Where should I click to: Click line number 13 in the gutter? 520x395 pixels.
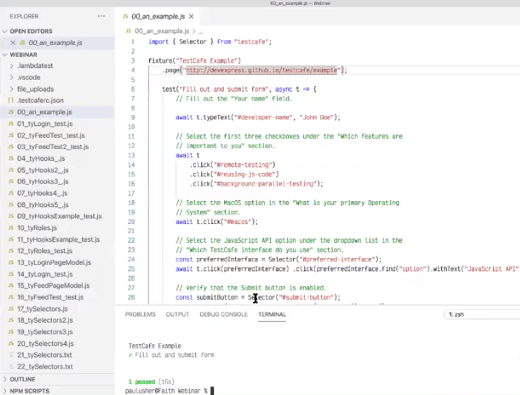[131, 155]
